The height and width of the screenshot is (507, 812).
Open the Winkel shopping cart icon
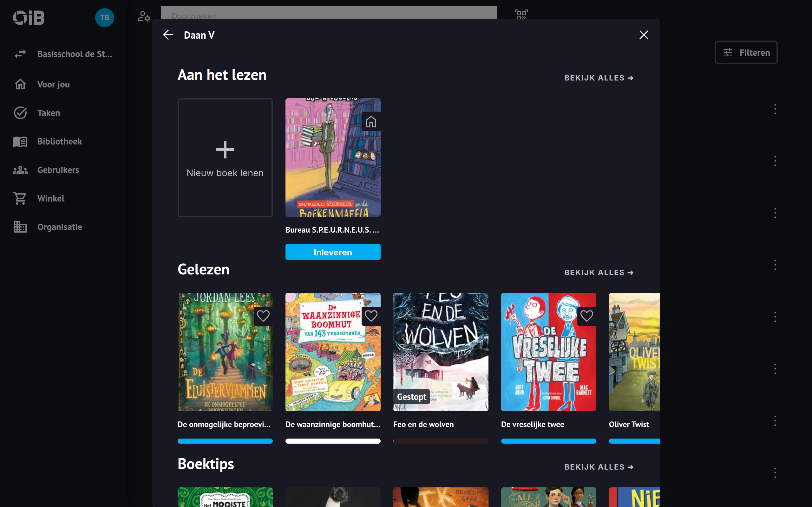pyautogui.click(x=20, y=198)
